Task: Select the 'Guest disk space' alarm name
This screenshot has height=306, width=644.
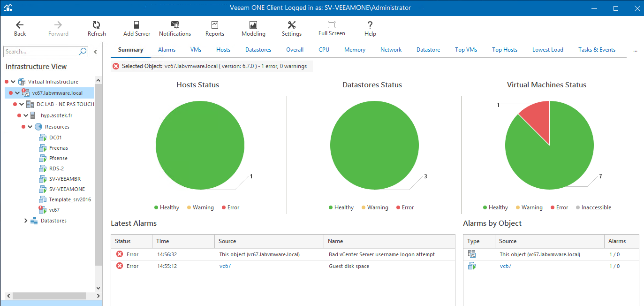Action: (x=349, y=266)
